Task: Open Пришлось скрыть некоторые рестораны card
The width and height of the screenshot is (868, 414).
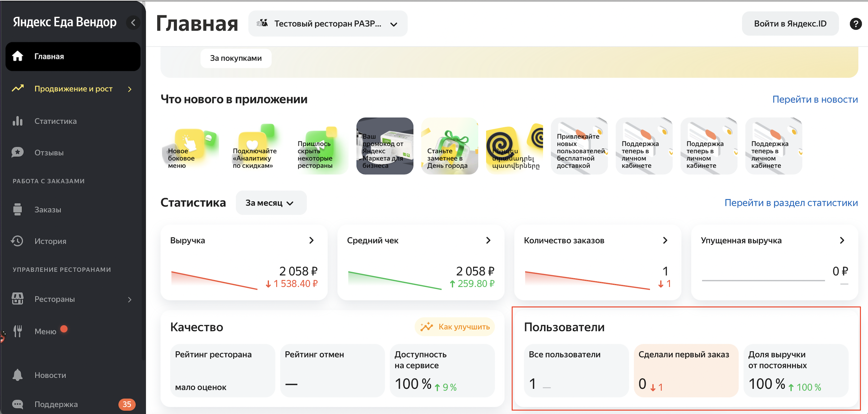Action: [x=320, y=146]
